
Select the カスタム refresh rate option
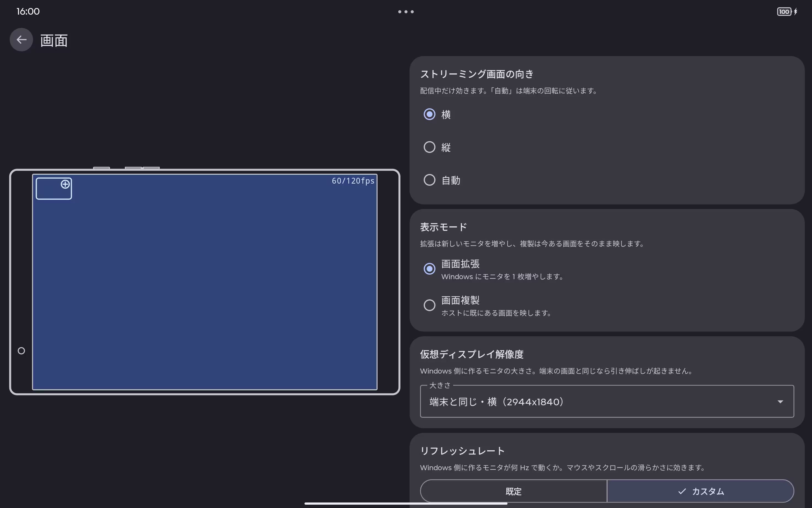[x=700, y=491]
